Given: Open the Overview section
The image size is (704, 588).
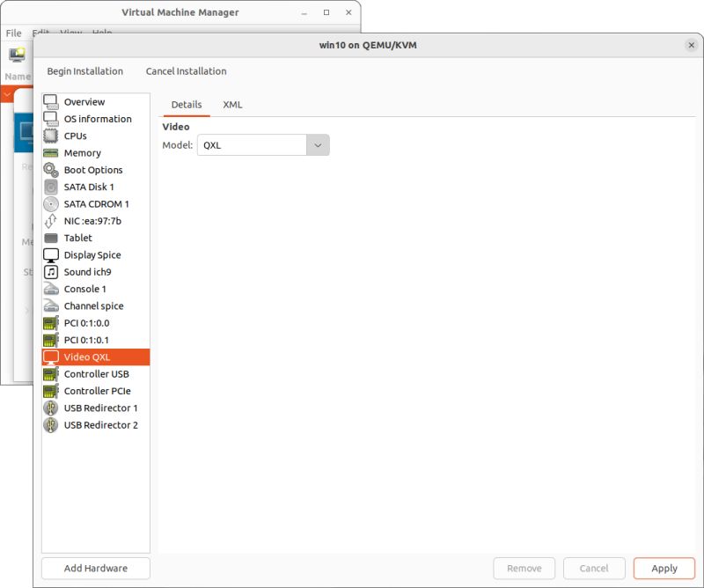Looking at the screenshot, I should 52,101.
